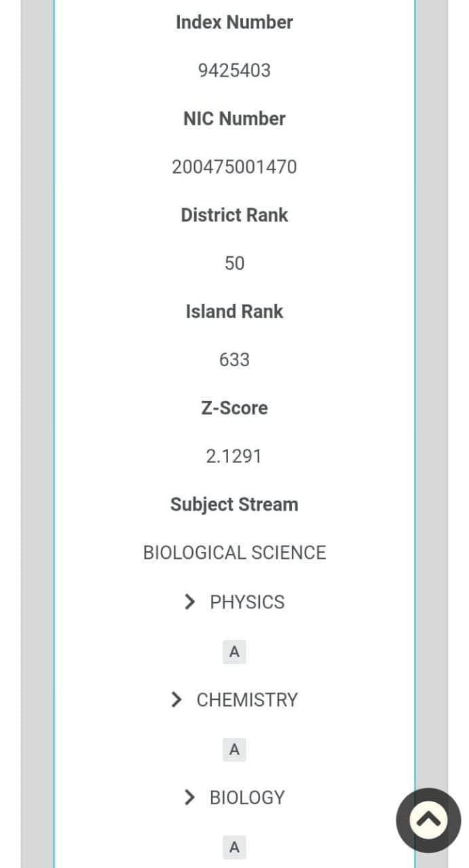Click the A grade badge under PHYSICS

point(234,652)
